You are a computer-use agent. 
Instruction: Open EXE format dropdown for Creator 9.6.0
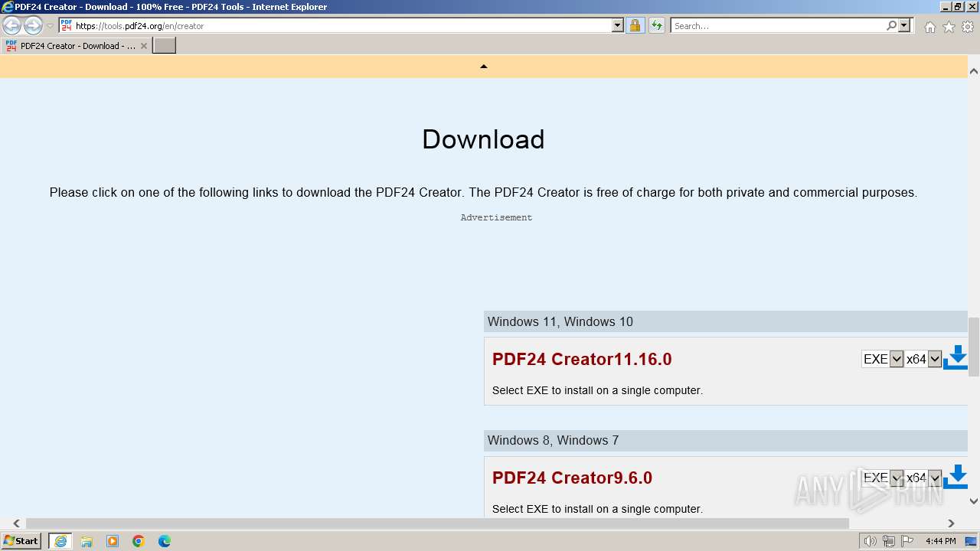[882, 478]
